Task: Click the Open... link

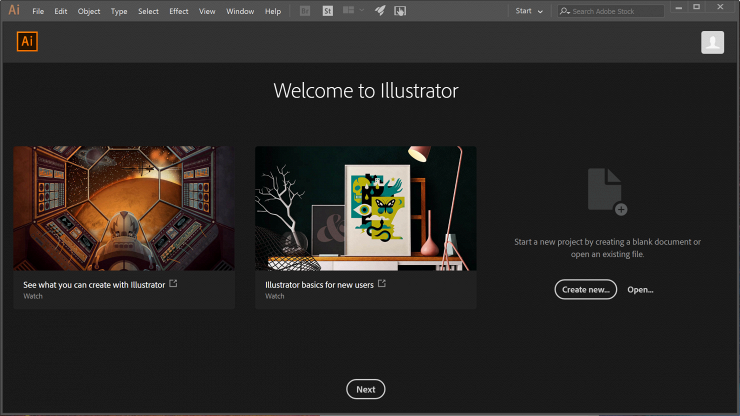Action: click(x=640, y=289)
